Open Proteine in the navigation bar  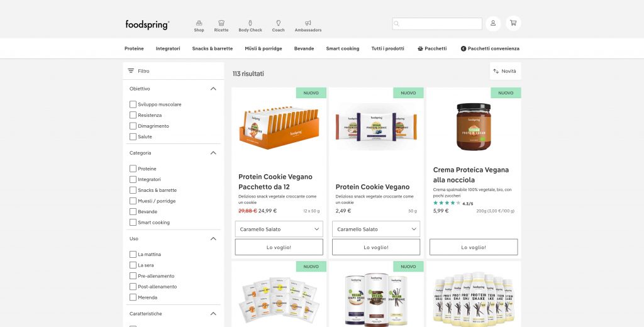[x=134, y=48]
